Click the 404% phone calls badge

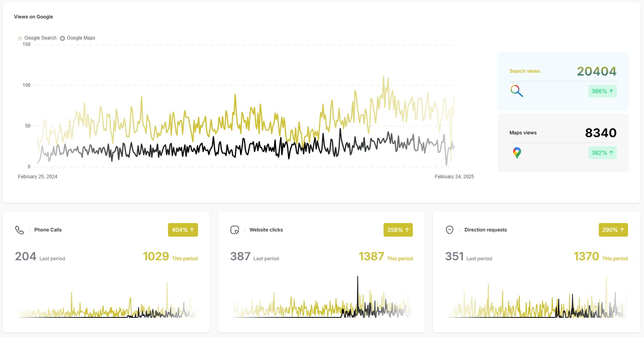(183, 230)
